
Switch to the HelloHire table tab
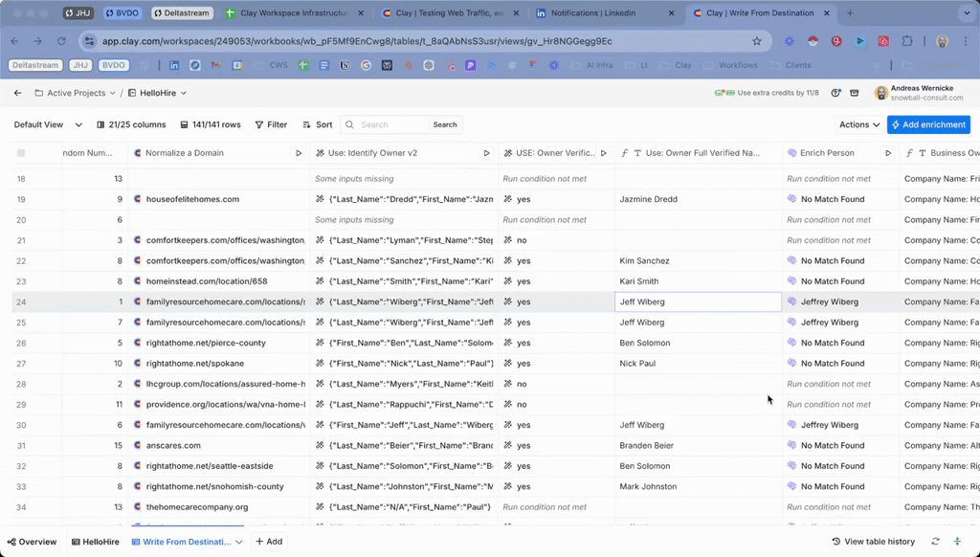[96, 542]
